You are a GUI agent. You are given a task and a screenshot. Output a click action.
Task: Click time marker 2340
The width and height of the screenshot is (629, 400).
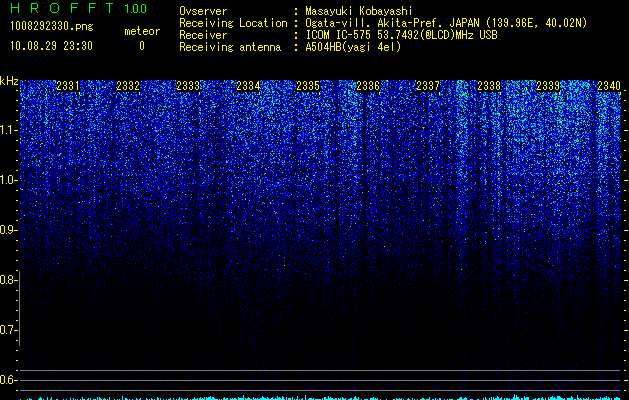click(609, 85)
